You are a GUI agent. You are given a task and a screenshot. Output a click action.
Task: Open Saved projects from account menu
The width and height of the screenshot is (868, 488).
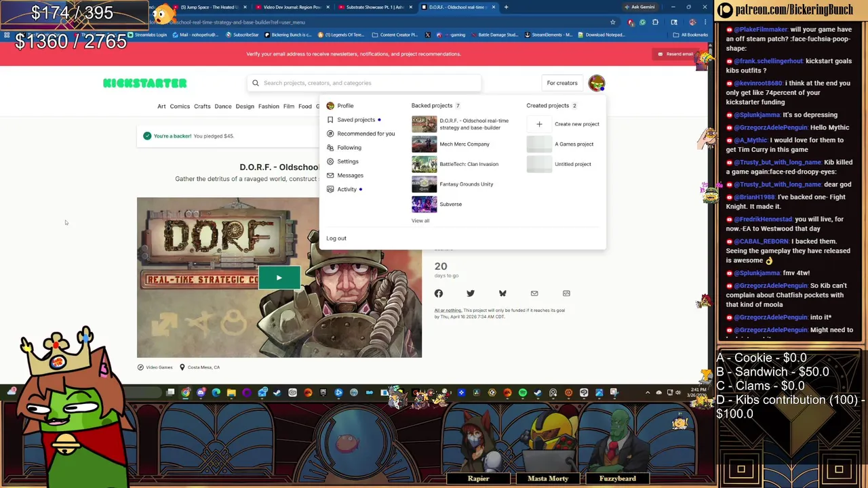tap(356, 119)
